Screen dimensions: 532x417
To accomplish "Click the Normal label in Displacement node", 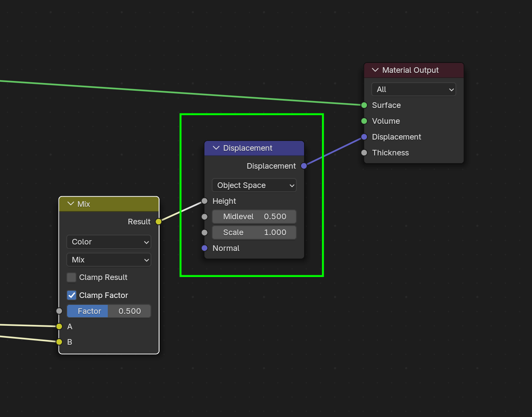I will click(x=226, y=248).
